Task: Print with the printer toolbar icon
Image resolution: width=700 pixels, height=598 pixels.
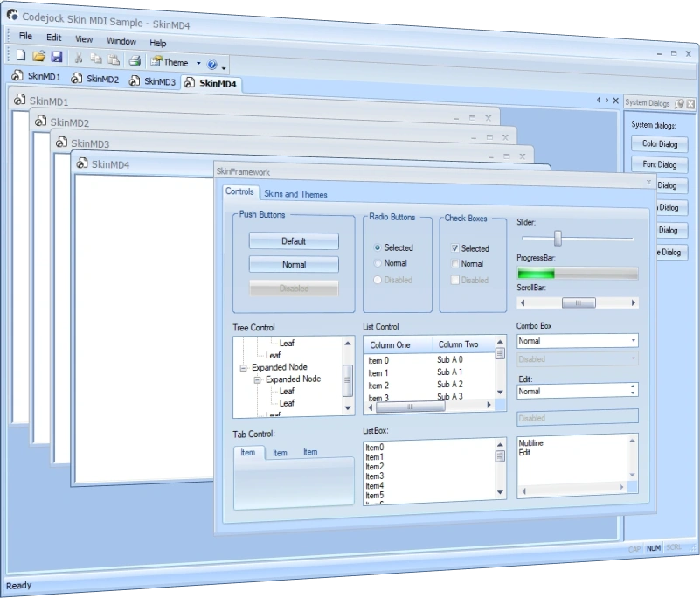Action: click(135, 60)
